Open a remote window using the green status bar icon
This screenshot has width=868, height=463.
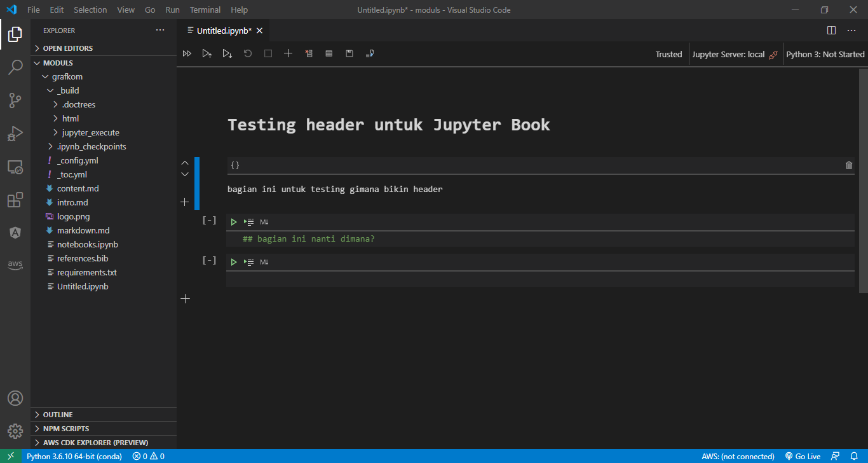[11, 456]
